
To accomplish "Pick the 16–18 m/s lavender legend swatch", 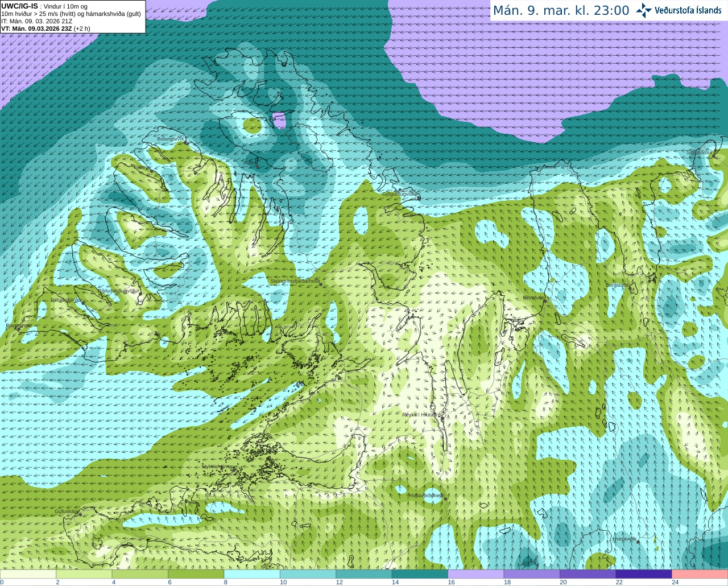I will (x=477, y=573).
